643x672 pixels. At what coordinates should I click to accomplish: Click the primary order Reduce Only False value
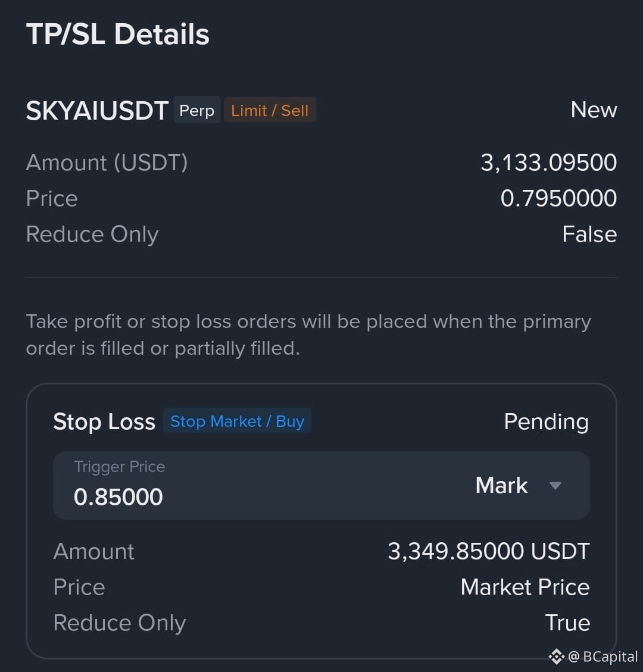click(x=589, y=234)
